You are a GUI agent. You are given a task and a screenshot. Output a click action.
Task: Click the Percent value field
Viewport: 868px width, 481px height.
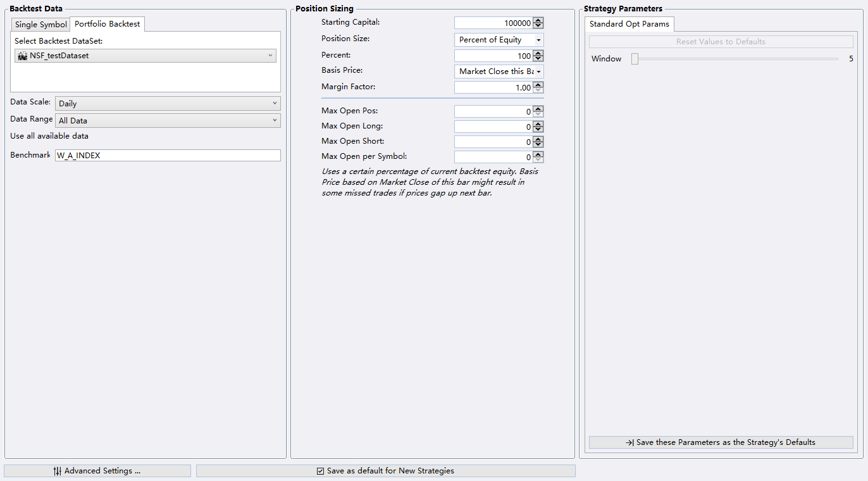pos(493,56)
